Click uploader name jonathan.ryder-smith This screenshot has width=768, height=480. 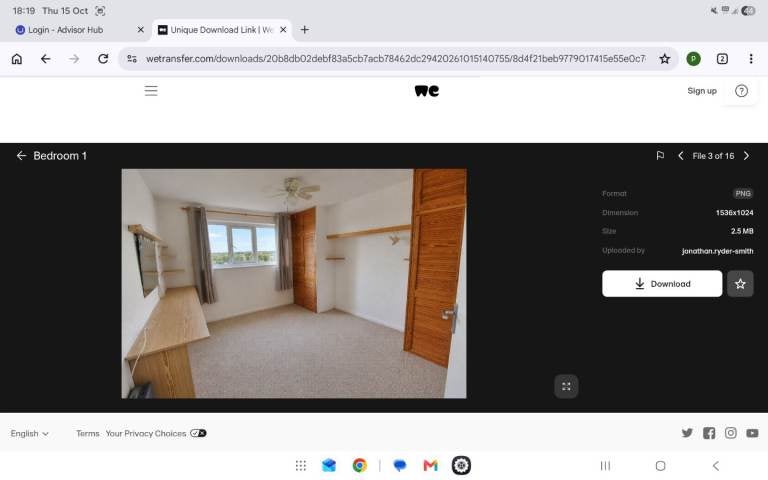click(x=718, y=251)
